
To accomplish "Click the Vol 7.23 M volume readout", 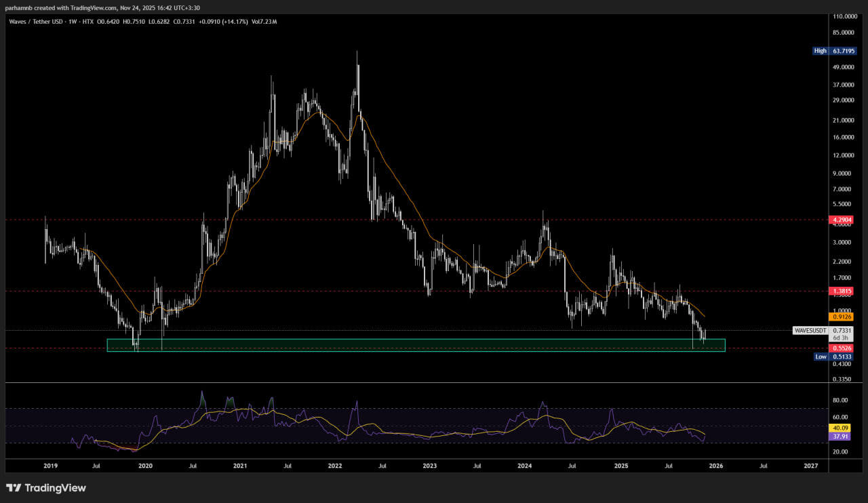I will [263, 22].
